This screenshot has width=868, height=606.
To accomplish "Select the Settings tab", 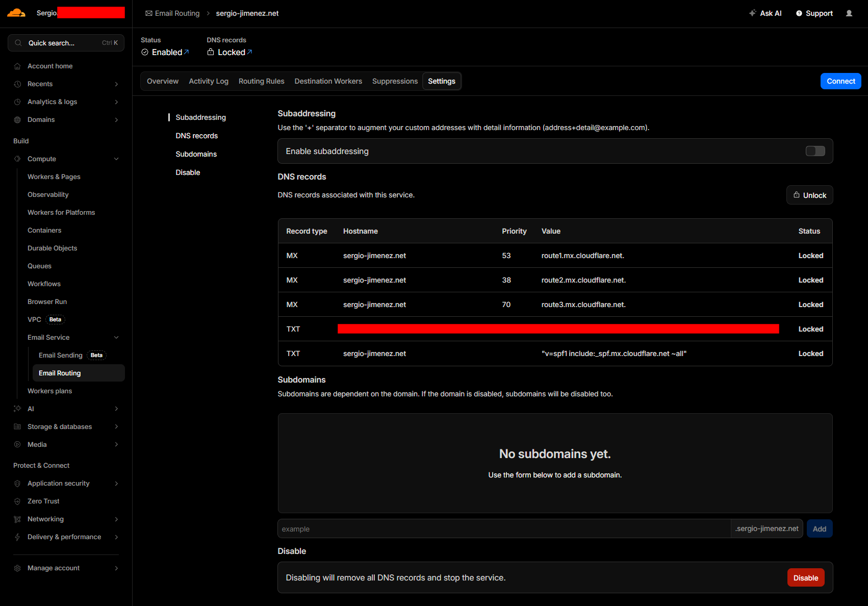I will (x=442, y=81).
